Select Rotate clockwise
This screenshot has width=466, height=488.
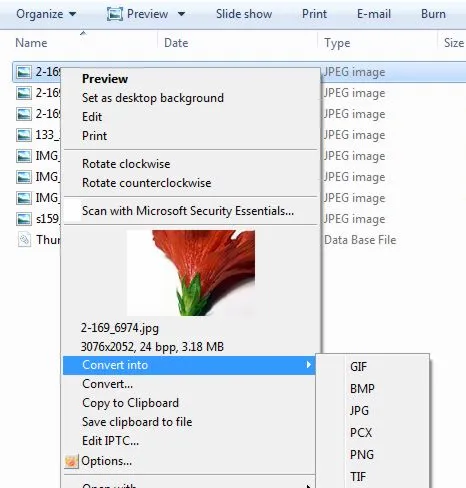[x=126, y=164]
